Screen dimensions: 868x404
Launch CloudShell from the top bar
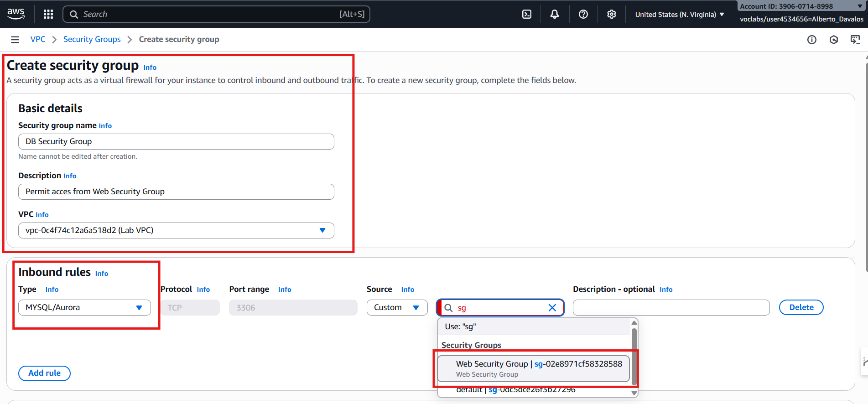click(527, 14)
